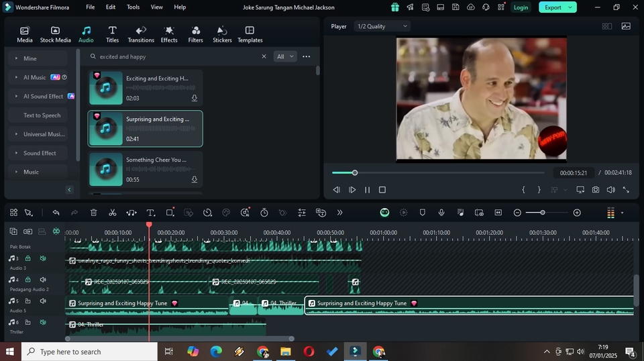Open the 1/2 Quality playback dropdown

[x=382, y=26]
